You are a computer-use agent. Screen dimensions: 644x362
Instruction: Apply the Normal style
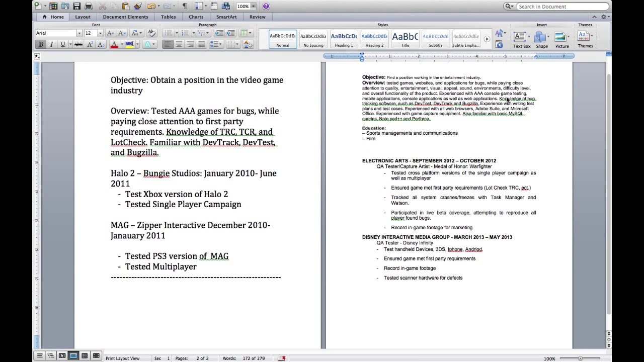pyautogui.click(x=283, y=39)
